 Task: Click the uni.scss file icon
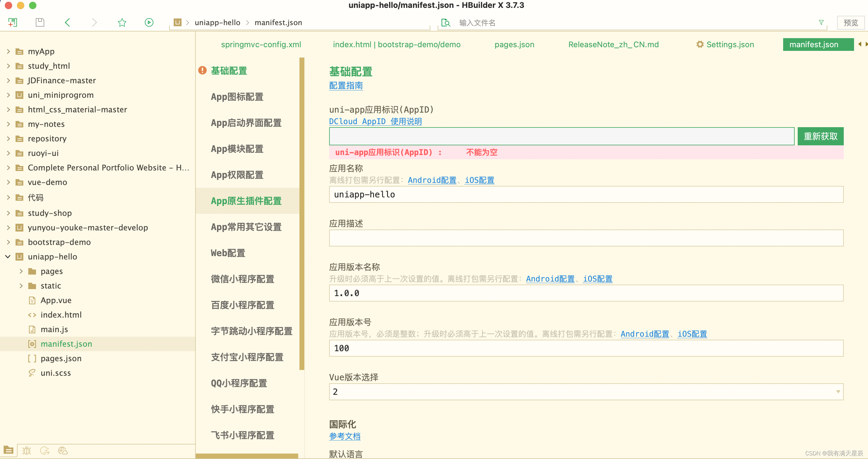click(32, 373)
